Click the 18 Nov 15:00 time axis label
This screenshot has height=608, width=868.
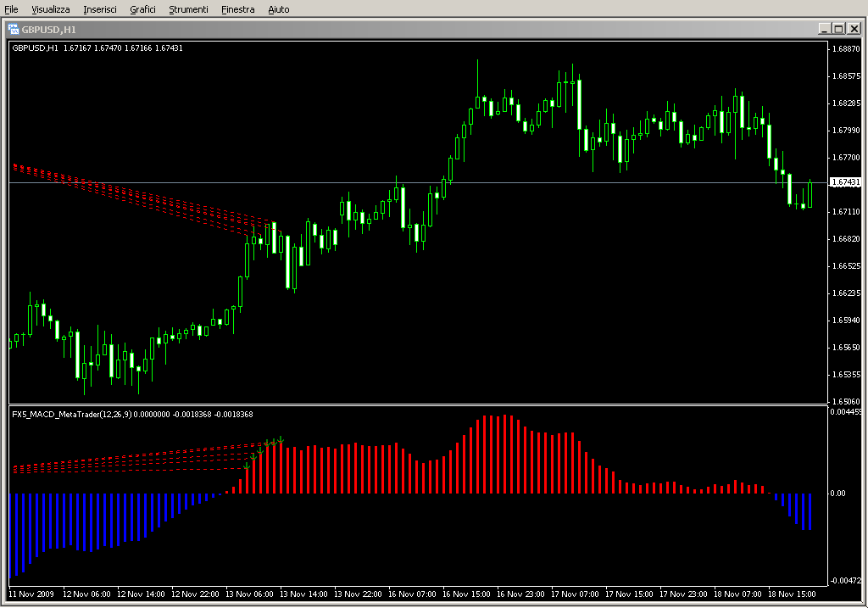pyautogui.click(x=792, y=594)
